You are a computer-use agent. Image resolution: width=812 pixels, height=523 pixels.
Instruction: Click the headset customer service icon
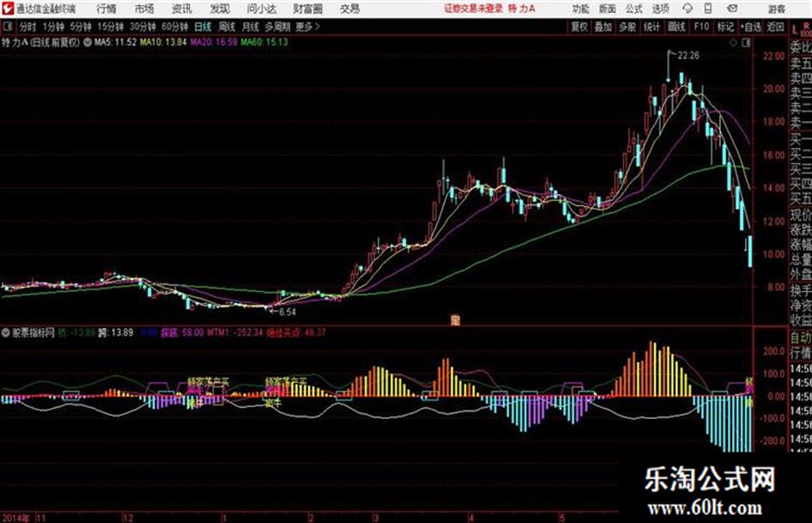(x=687, y=9)
